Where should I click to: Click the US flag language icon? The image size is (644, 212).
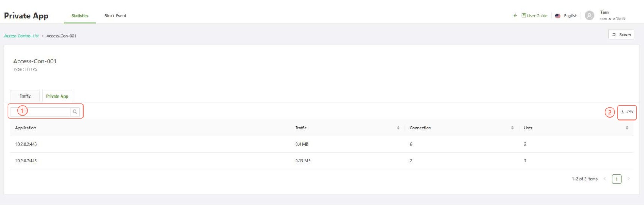coord(558,16)
